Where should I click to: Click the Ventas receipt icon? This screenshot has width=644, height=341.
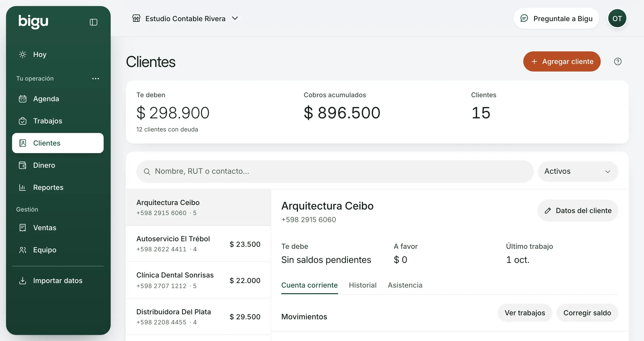point(23,228)
